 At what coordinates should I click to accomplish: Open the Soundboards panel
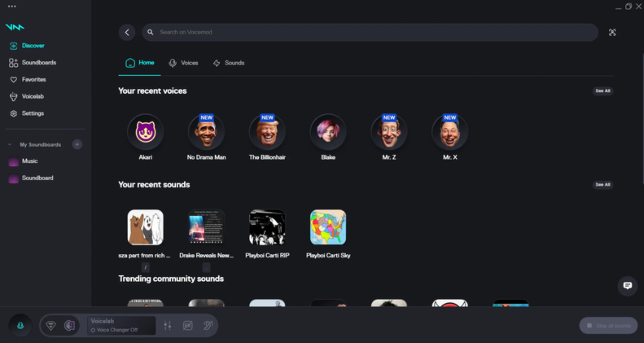(39, 62)
